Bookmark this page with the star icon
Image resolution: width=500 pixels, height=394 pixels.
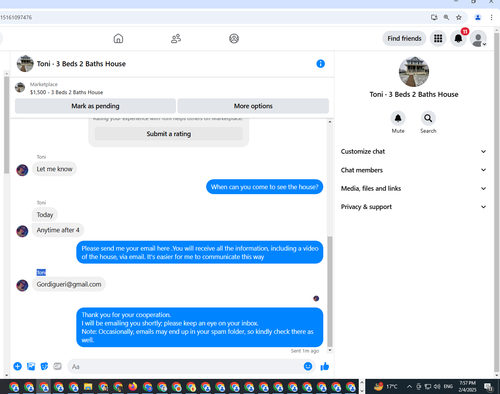(459, 17)
